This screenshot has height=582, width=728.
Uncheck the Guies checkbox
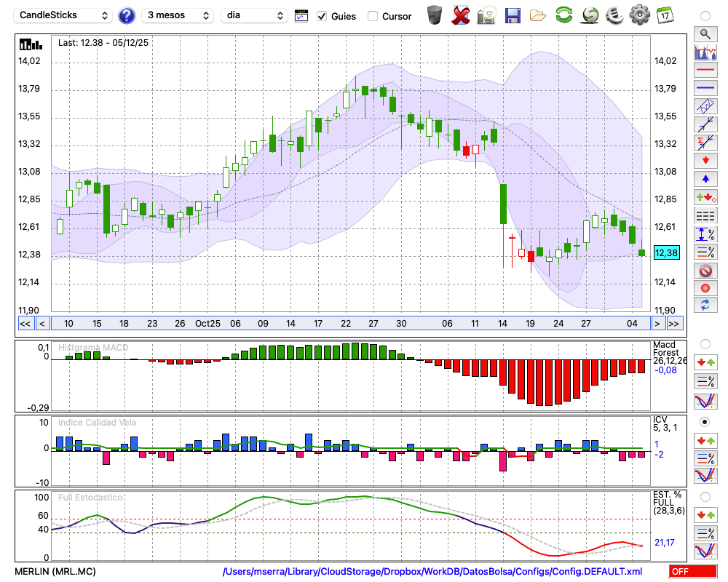(x=321, y=16)
